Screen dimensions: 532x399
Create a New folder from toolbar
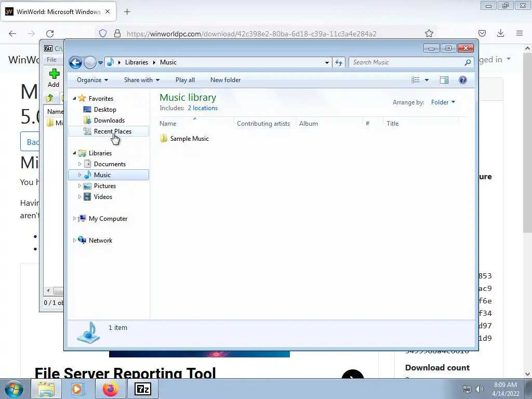click(x=225, y=80)
